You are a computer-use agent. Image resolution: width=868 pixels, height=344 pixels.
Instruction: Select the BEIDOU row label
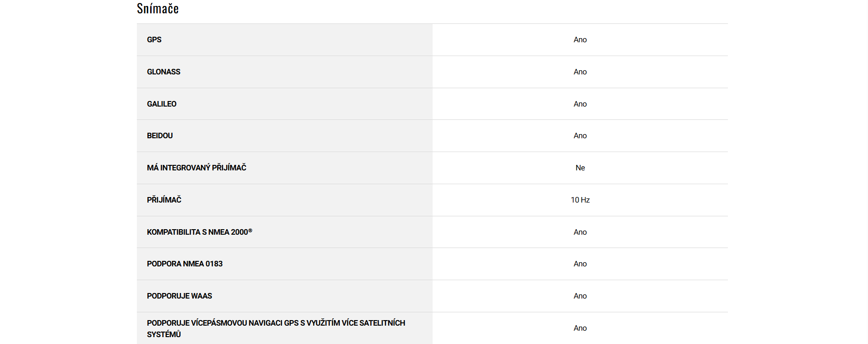click(160, 136)
